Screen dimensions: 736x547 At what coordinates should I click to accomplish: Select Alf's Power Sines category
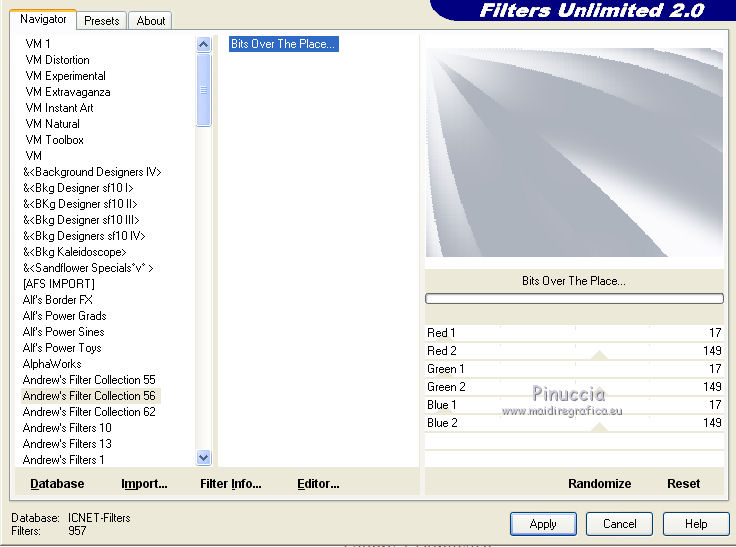(x=63, y=331)
